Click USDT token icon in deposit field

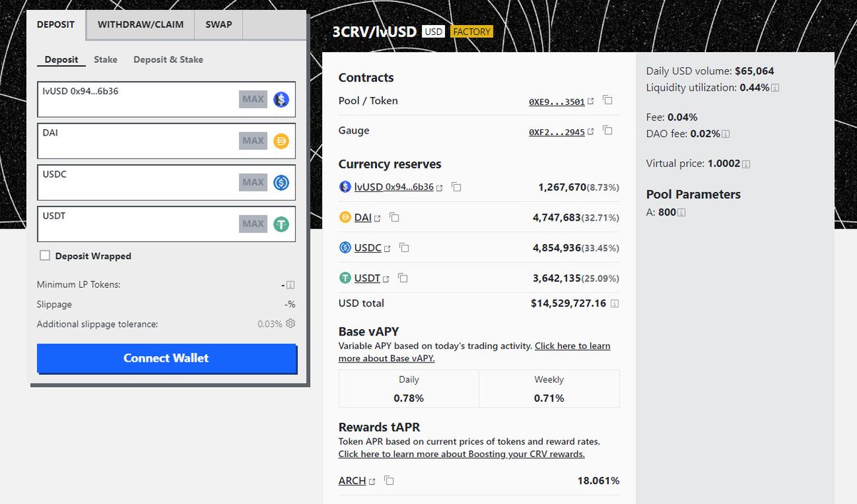click(281, 224)
